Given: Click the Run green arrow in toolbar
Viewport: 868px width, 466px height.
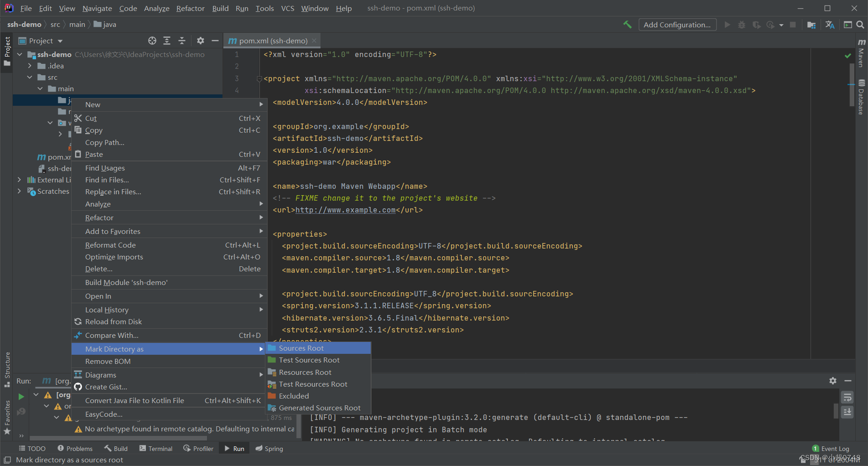Looking at the screenshot, I should point(727,25).
